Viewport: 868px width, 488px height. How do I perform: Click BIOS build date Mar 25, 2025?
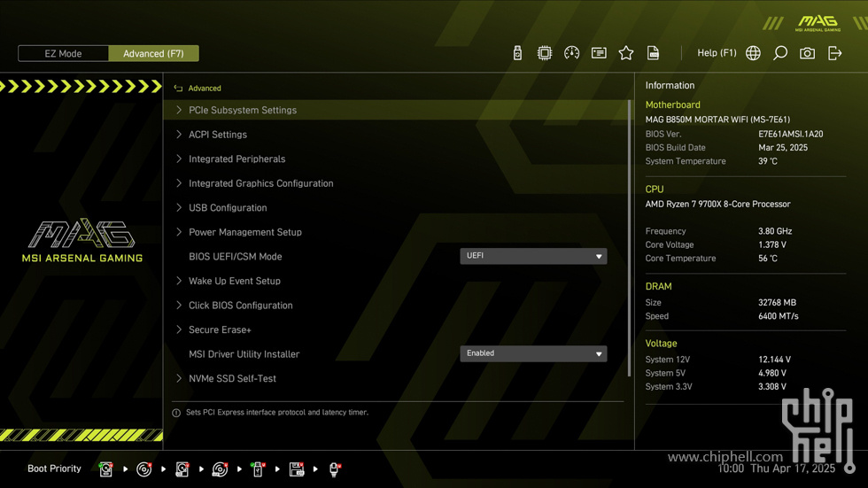[783, 148]
